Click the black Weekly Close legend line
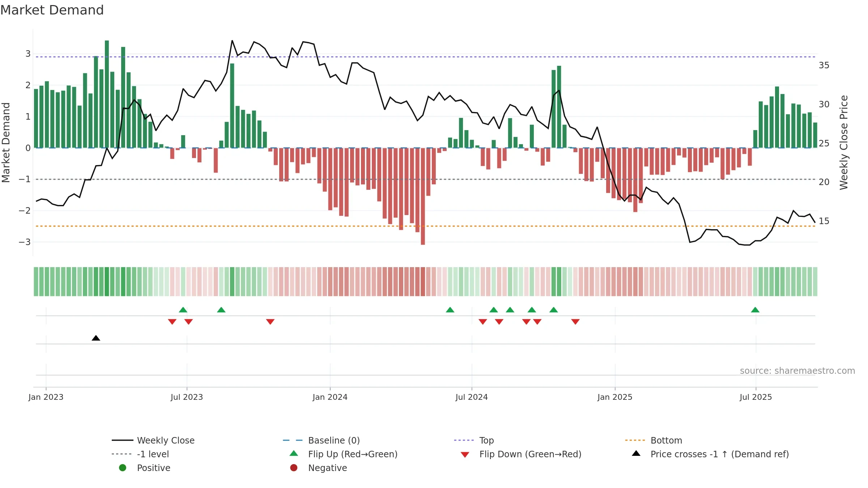This screenshot has width=868, height=488. [x=123, y=440]
